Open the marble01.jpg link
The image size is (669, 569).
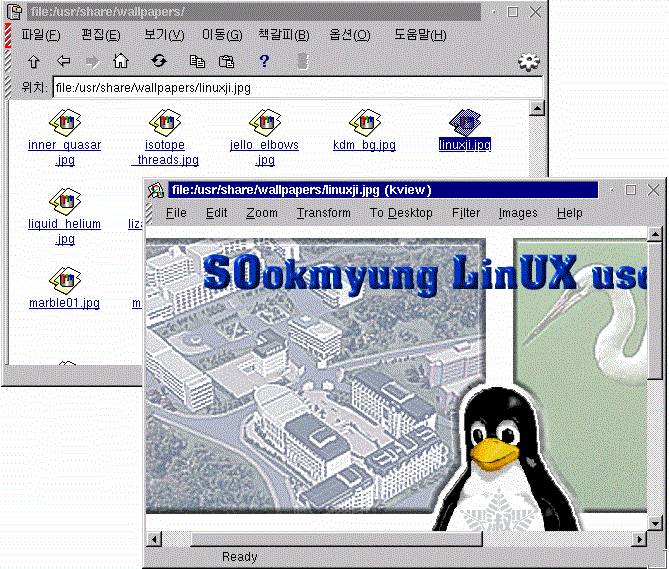coord(64,303)
